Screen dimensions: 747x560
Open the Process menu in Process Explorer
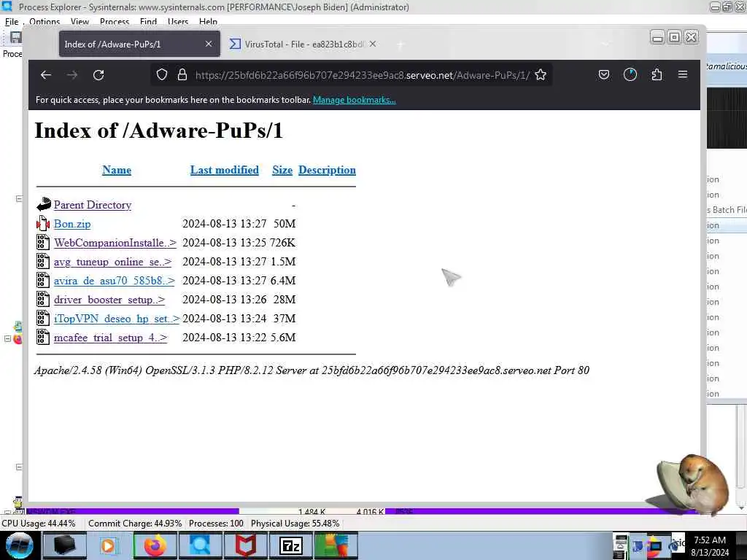(115, 21)
